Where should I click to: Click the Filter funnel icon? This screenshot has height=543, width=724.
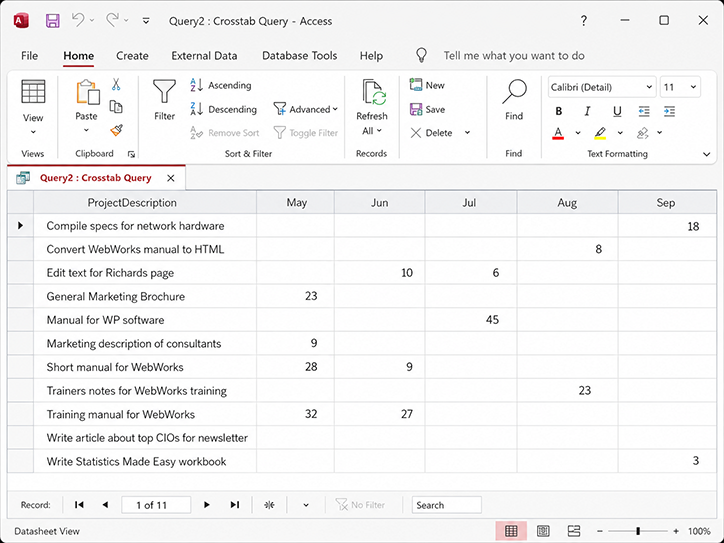coord(164,91)
